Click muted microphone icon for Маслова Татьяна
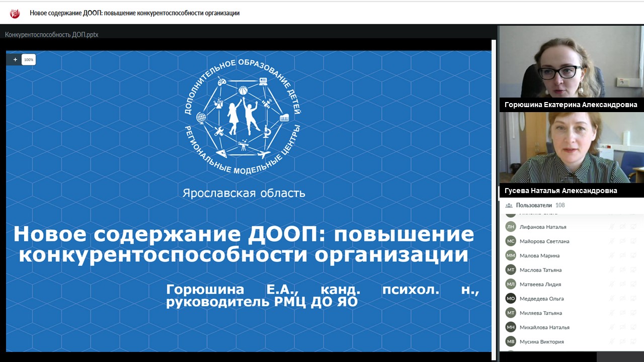Viewport: 644px width, 362px height. pyautogui.click(x=612, y=270)
